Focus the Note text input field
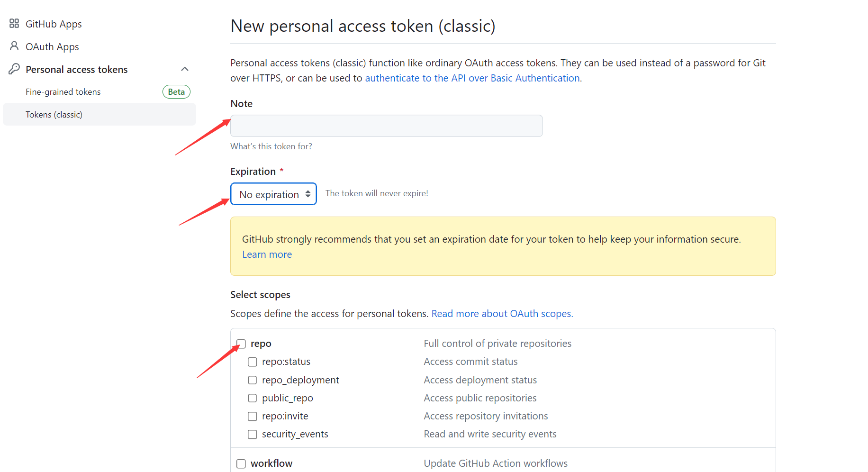The height and width of the screenshot is (472, 868). [x=386, y=126]
